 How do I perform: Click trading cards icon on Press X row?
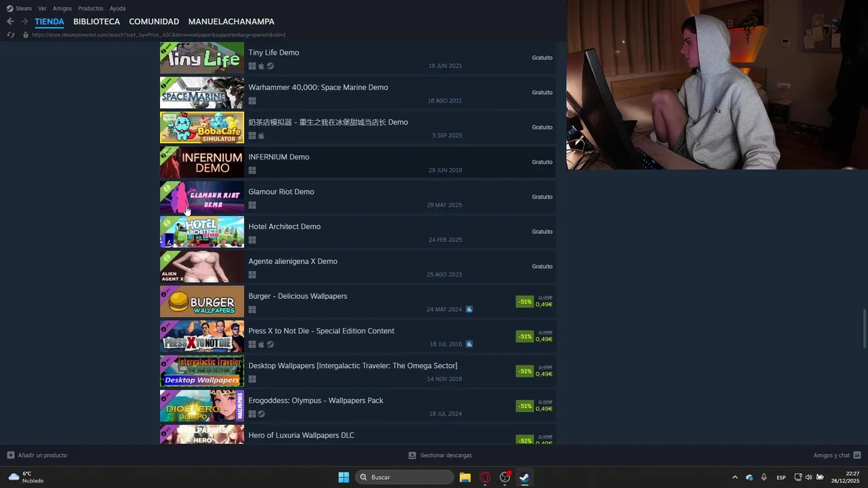(469, 344)
